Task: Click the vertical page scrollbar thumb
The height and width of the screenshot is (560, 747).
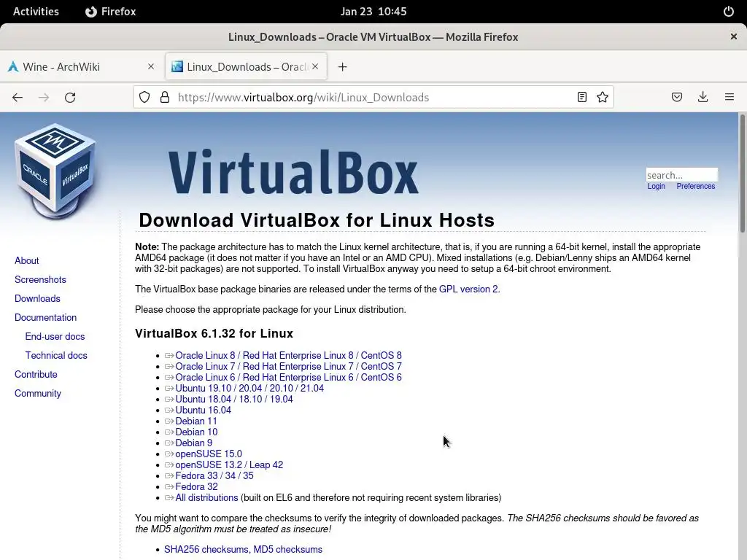Action: [x=742, y=173]
